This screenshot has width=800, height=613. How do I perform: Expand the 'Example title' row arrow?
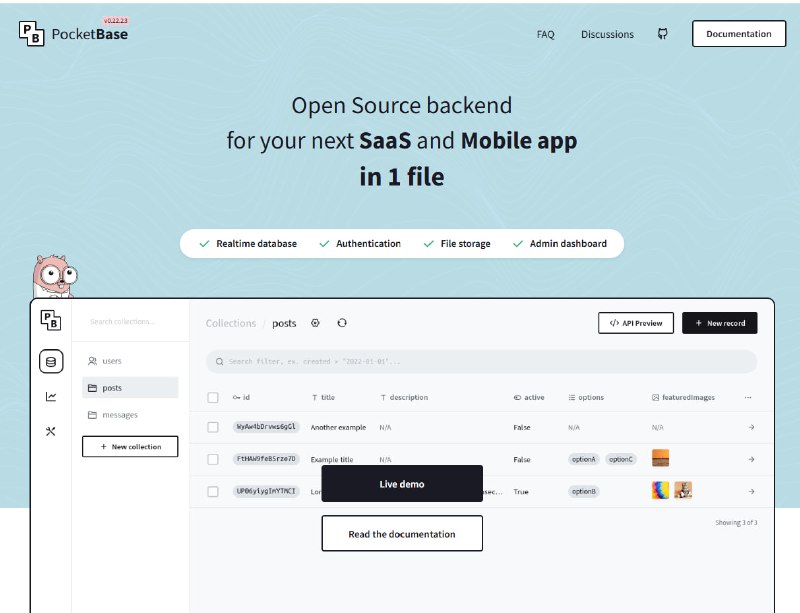pos(750,459)
